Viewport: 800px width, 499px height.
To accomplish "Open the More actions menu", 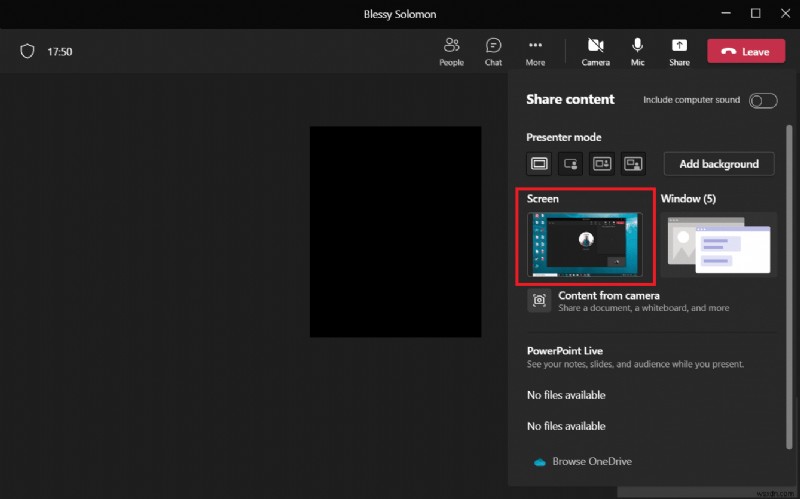I will point(535,51).
